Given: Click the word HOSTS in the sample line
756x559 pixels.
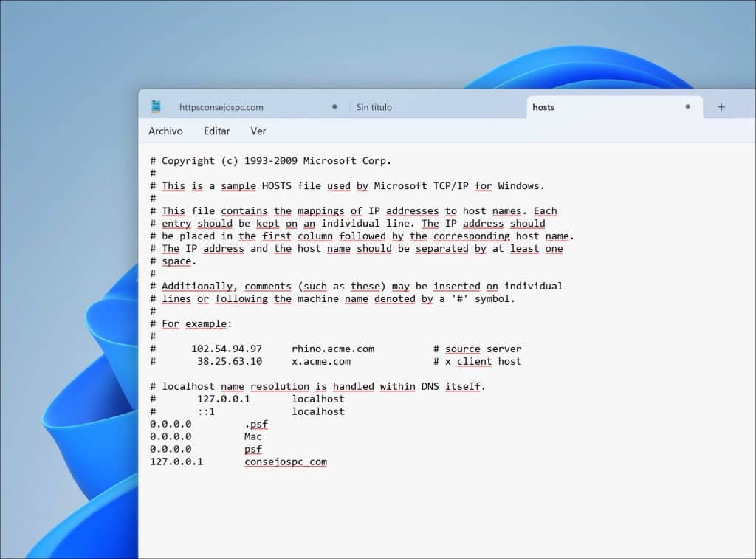Looking at the screenshot, I should (x=276, y=185).
